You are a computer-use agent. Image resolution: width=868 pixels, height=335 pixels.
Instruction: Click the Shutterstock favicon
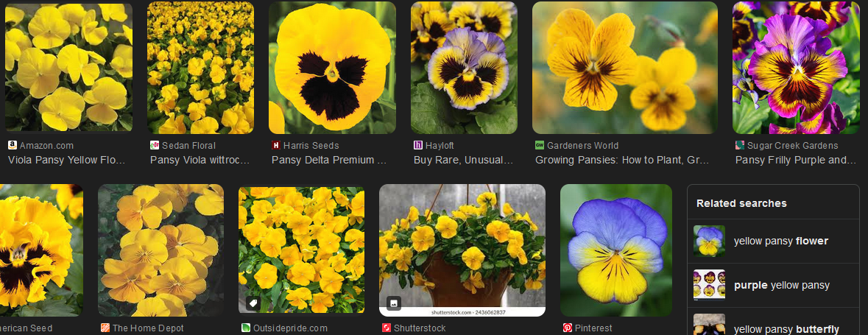pos(387,328)
